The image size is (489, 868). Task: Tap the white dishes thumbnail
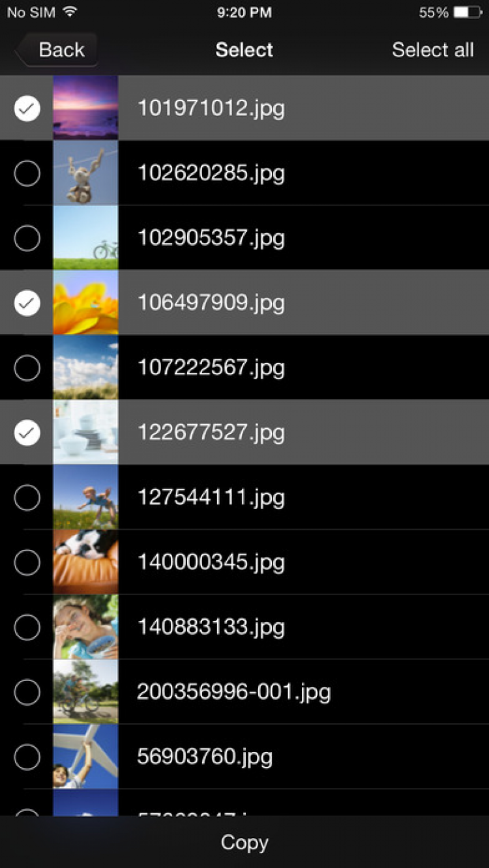click(85, 433)
